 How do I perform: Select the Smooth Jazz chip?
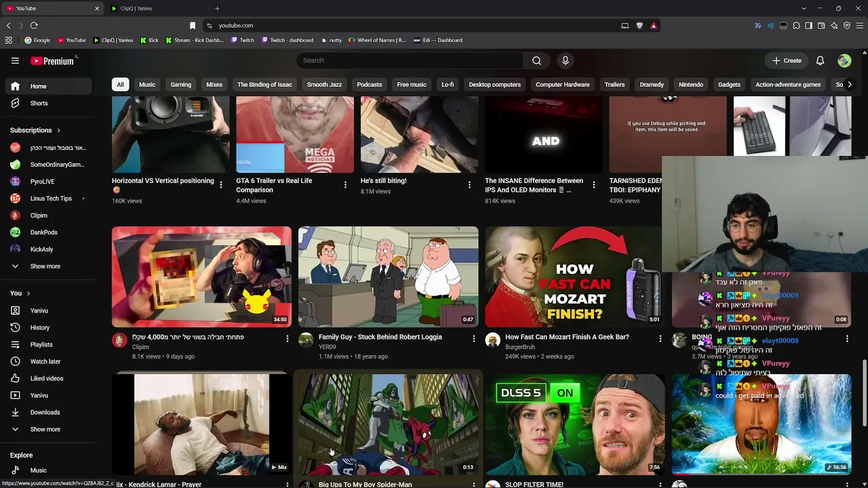pos(324,85)
